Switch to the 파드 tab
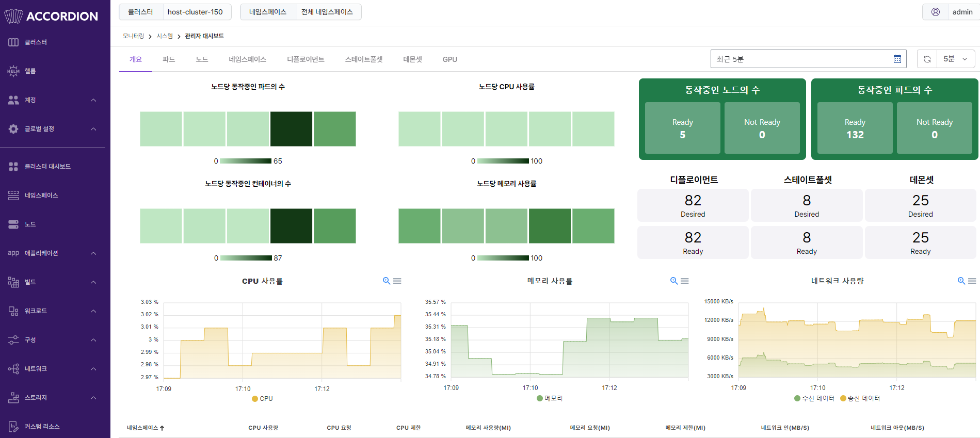980x438 pixels. 169,59
